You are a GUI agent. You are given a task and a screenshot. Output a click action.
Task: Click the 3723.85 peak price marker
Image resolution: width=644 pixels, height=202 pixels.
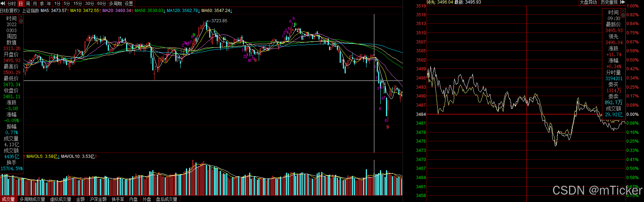point(219,21)
